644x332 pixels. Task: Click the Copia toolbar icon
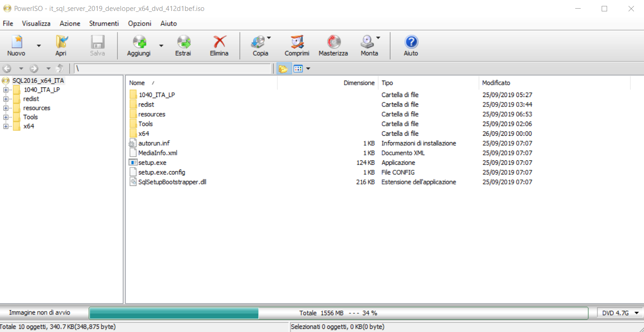coord(257,42)
